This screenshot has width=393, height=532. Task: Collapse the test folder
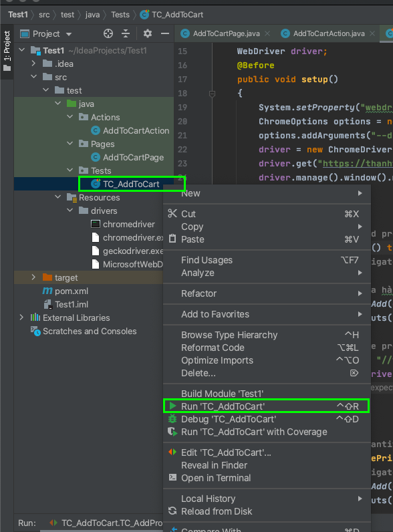point(46,90)
